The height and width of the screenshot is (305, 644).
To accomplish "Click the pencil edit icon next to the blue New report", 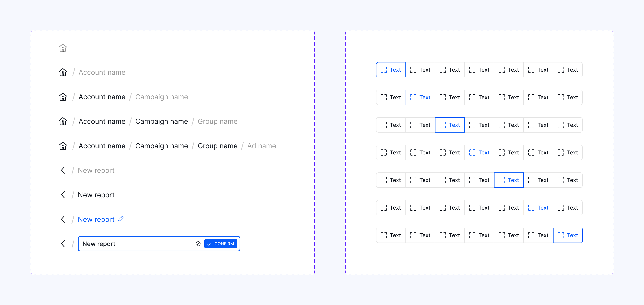I will coord(121,219).
